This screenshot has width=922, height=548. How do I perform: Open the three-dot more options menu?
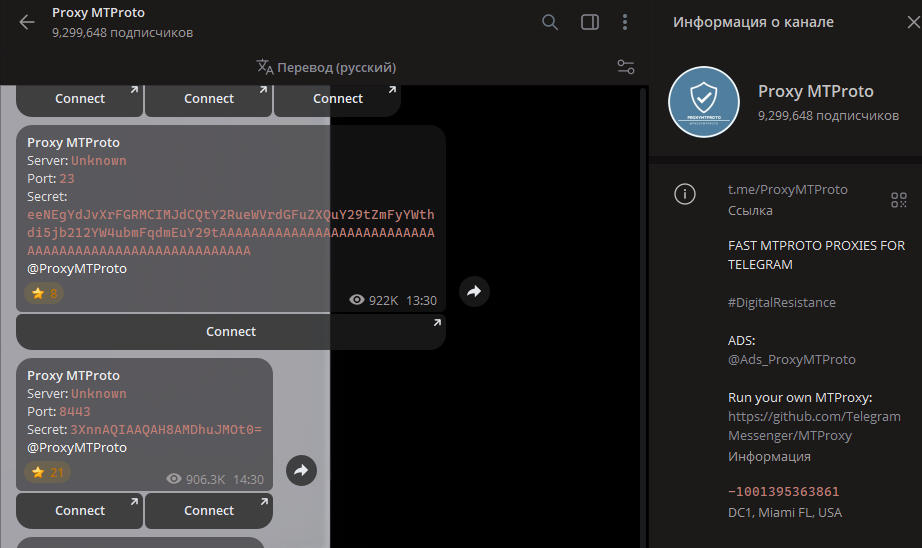pos(625,22)
